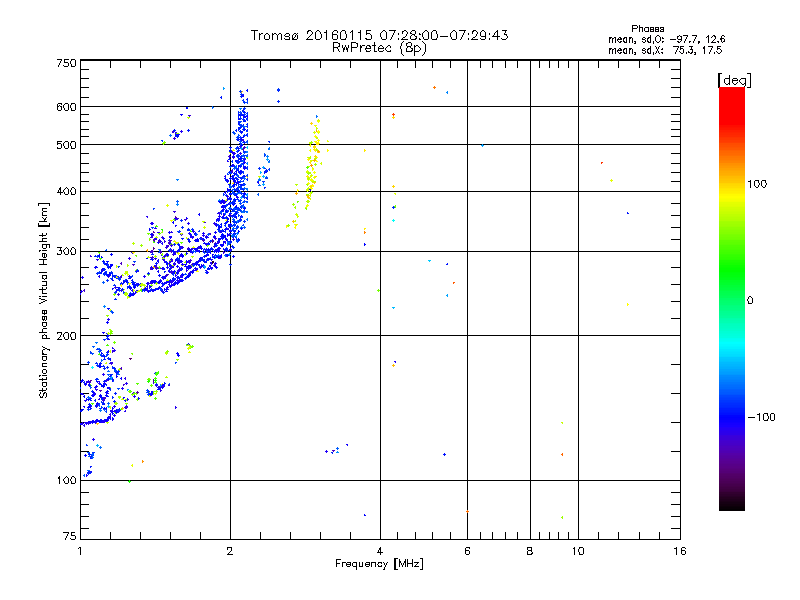Click the '[deg]' colorbar unit label

click(x=734, y=80)
